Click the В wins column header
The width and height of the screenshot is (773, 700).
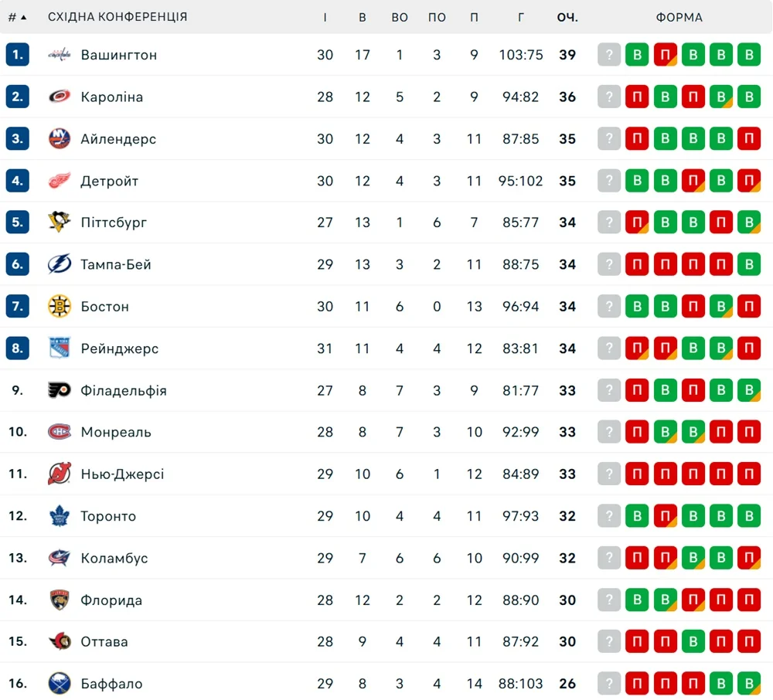click(x=363, y=17)
